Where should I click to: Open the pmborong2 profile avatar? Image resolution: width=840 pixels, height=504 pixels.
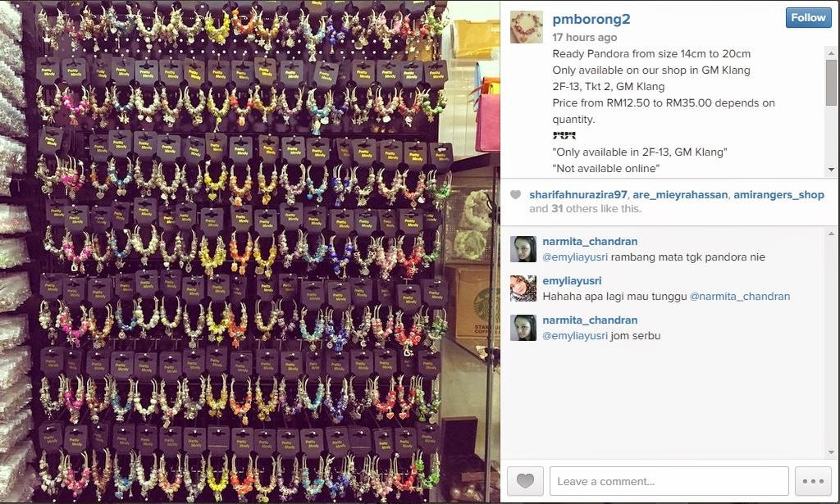[x=526, y=27]
